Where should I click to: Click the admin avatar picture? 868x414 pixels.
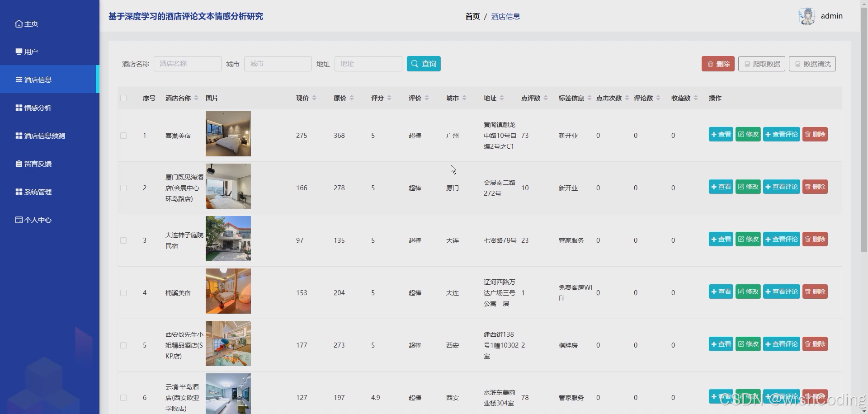(x=807, y=16)
